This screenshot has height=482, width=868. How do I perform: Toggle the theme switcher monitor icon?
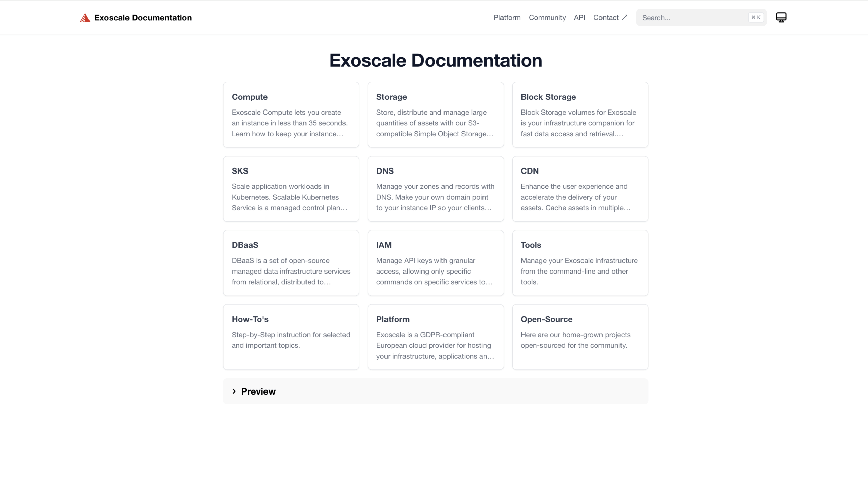pyautogui.click(x=781, y=17)
